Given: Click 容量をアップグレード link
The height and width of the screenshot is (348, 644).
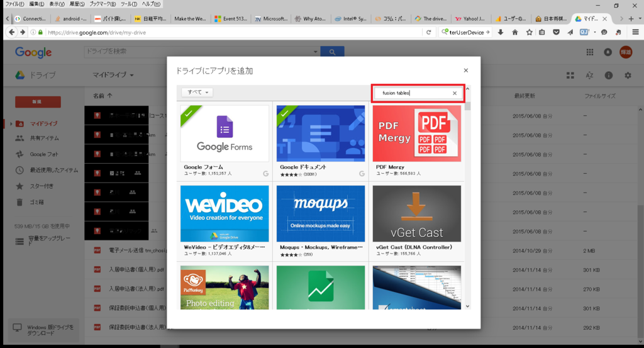Looking at the screenshot, I should click(x=49, y=241).
